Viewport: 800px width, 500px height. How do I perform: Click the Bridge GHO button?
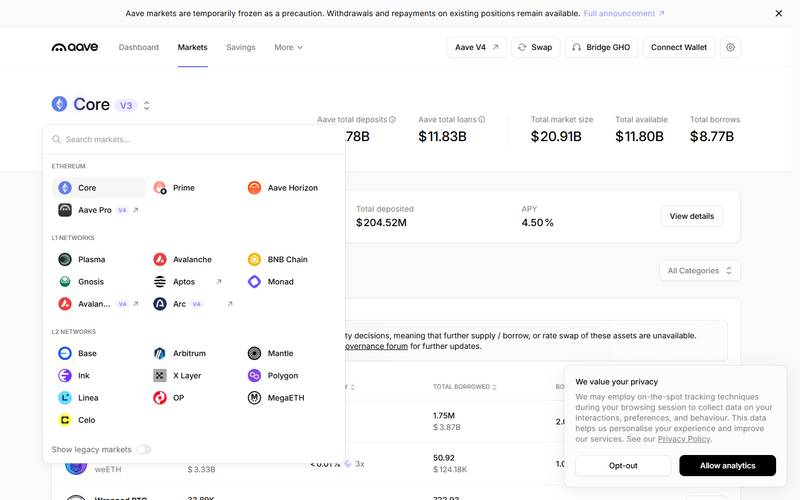click(x=601, y=47)
